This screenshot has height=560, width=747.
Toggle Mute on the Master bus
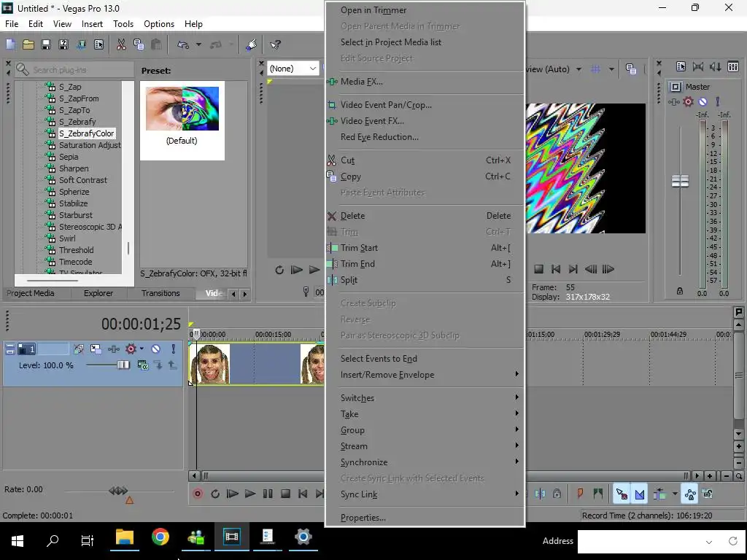(x=703, y=101)
